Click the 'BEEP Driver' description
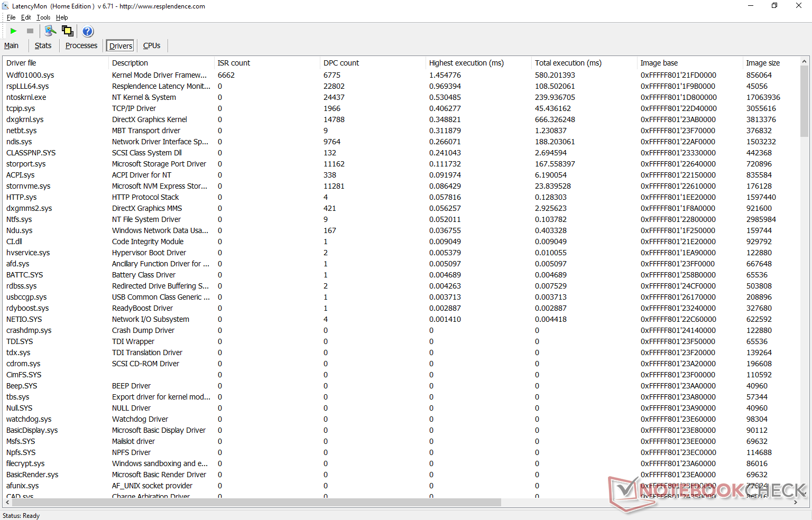This screenshot has height=520, width=812. pyautogui.click(x=131, y=386)
